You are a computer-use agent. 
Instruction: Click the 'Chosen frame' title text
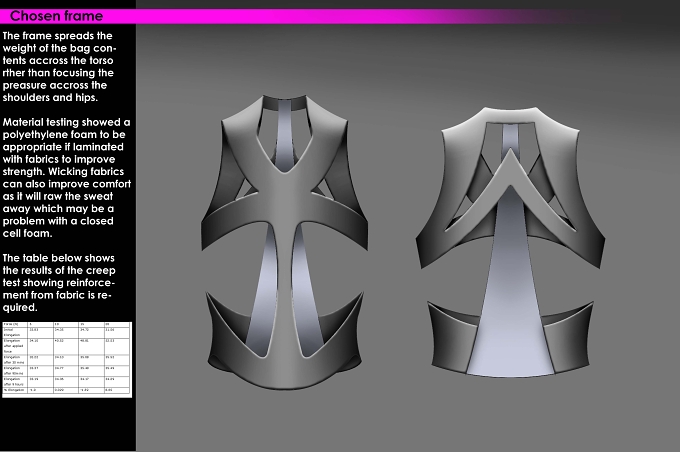pos(56,16)
